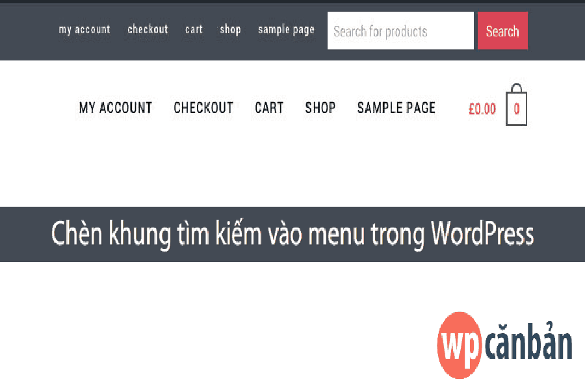This screenshot has height=392, width=585.
Task: Select CHECKOUT in the main navigation
Action: [203, 108]
